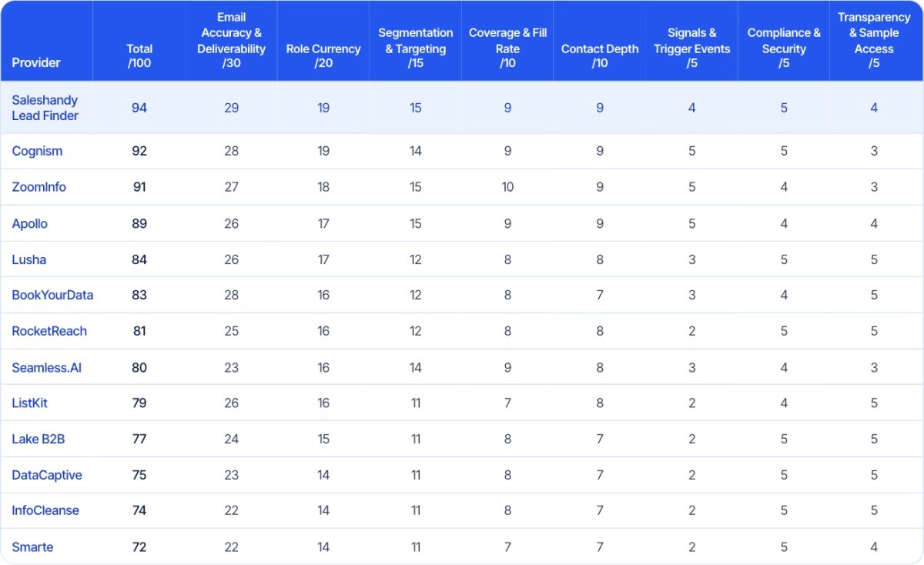Image resolution: width=924 pixels, height=565 pixels.
Task: Open the Apollo provider link
Action: pos(30,223)
